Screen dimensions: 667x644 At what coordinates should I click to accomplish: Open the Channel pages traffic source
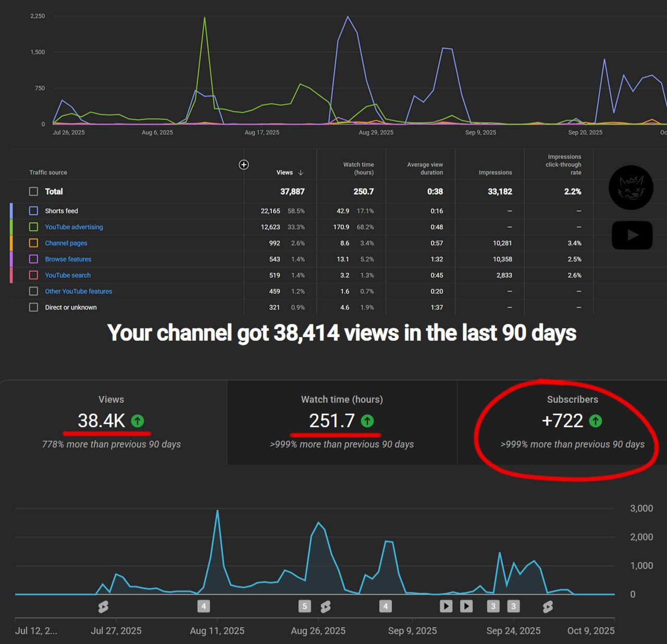click(x=66, y=243)
